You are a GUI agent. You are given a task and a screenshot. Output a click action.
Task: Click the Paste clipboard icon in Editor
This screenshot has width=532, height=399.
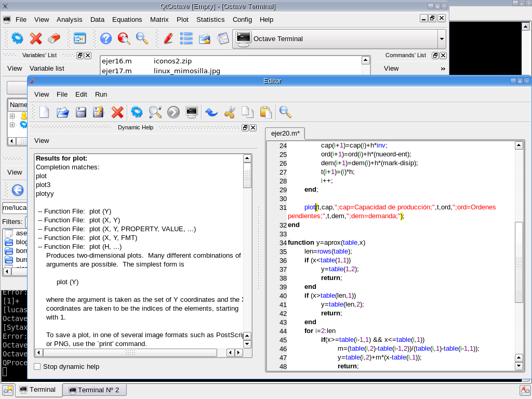click(265, 112)
